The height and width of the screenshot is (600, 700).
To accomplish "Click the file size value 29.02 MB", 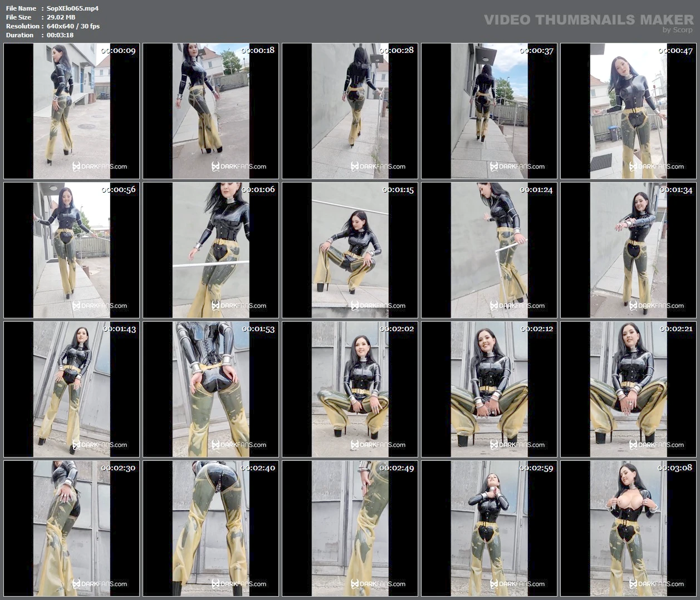I will [61, 17].
